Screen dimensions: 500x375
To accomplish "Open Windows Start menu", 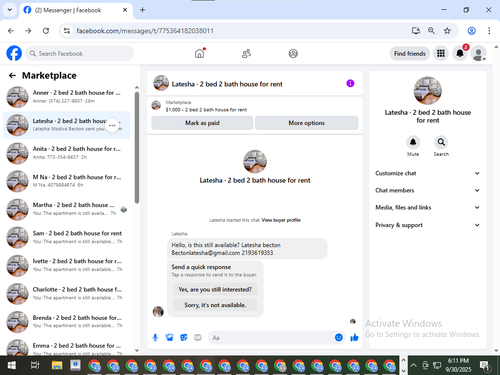I will click(12, 365).
